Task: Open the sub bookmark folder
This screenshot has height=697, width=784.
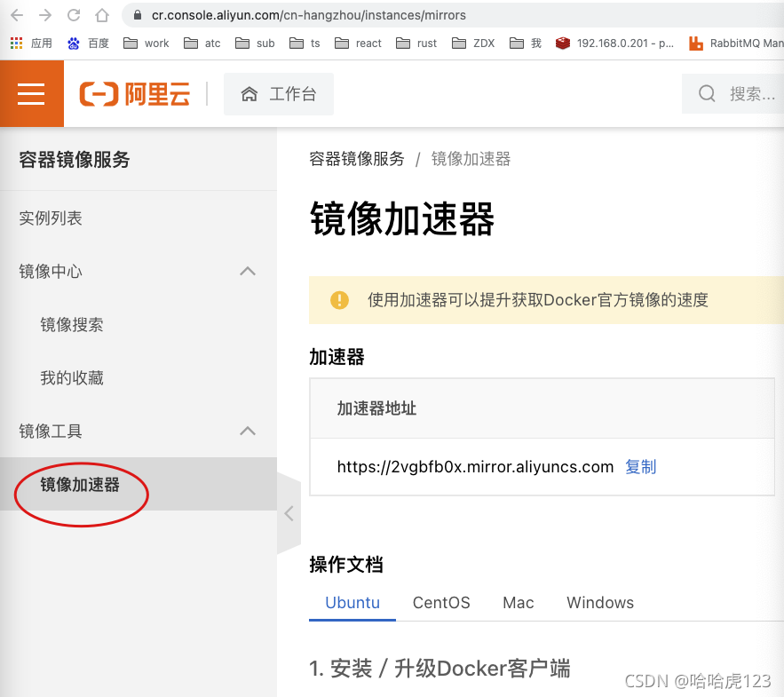Action: coord(255,44)
